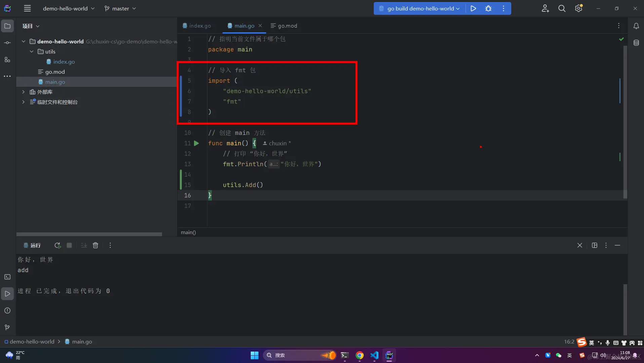Start debugging with bug icon
This screenshot has height=363, width=644.
(488, 8)
